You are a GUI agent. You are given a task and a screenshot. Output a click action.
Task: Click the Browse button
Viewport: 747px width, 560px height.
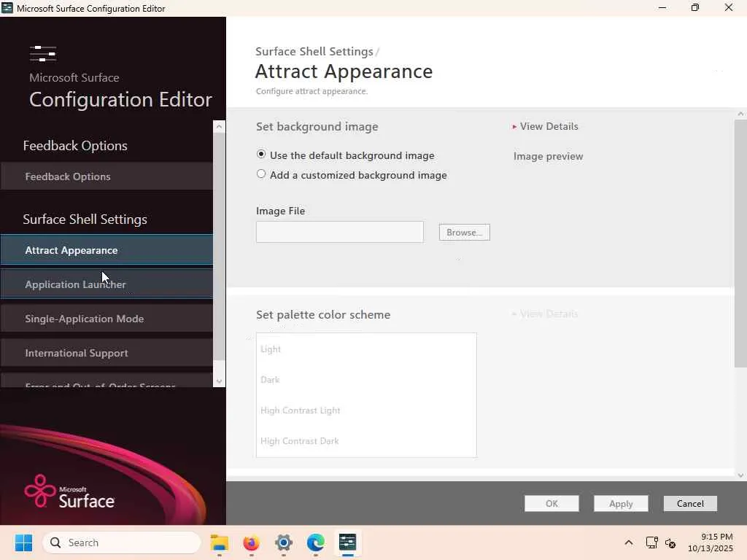pos(465,233)
